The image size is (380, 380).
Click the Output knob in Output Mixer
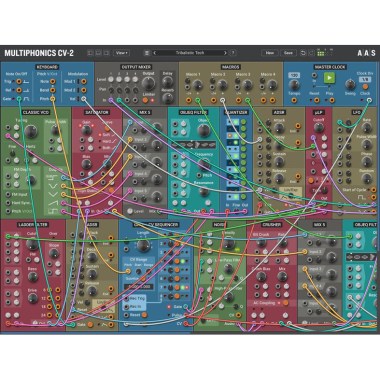point(149,83)
